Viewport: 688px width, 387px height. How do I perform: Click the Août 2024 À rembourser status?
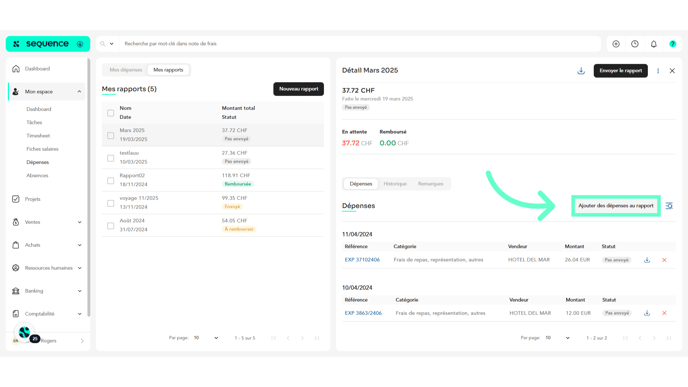[x=239, y=229]
